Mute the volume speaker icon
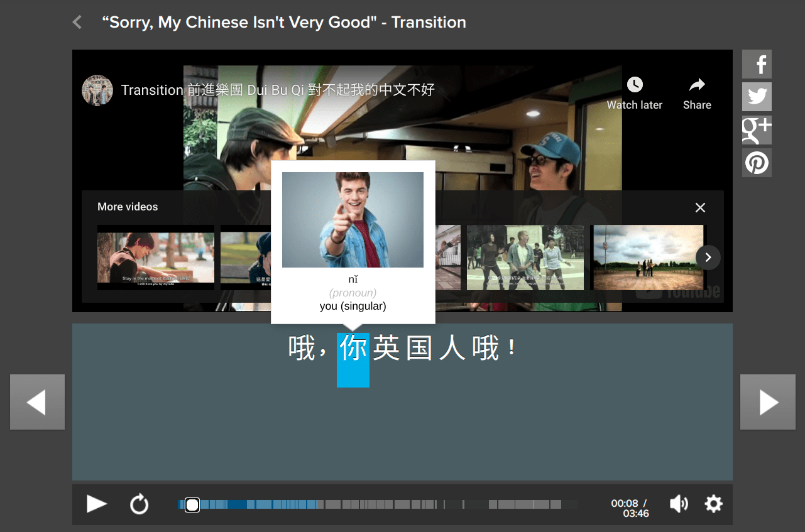The height and width of the screenshot is (532, 805). pos(679,504)
